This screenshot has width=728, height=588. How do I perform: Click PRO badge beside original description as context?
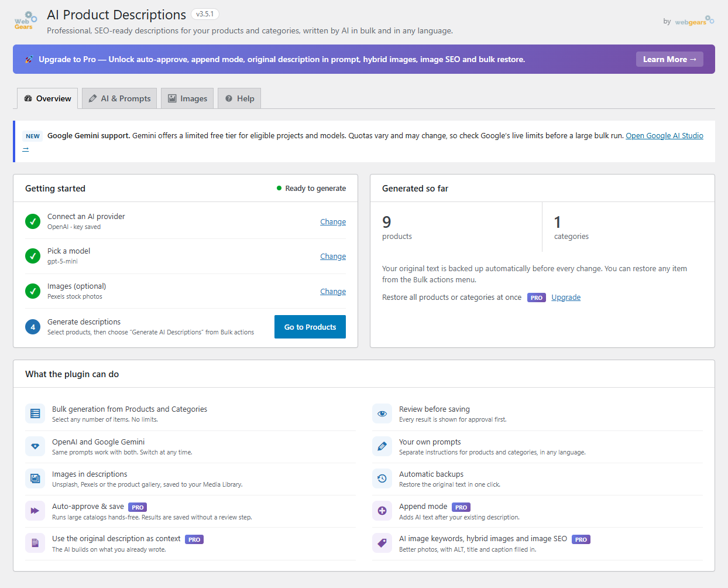(194, 539)
